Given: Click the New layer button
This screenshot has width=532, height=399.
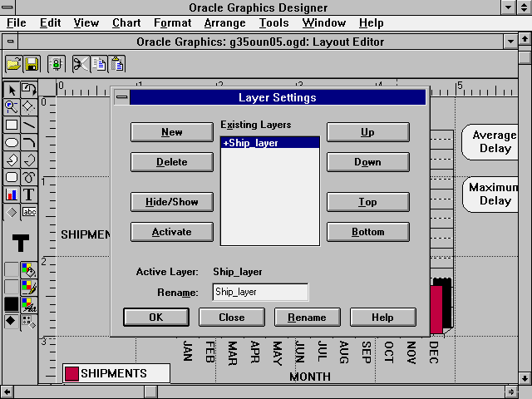Looking at the screenshot, I should [171, 132].
